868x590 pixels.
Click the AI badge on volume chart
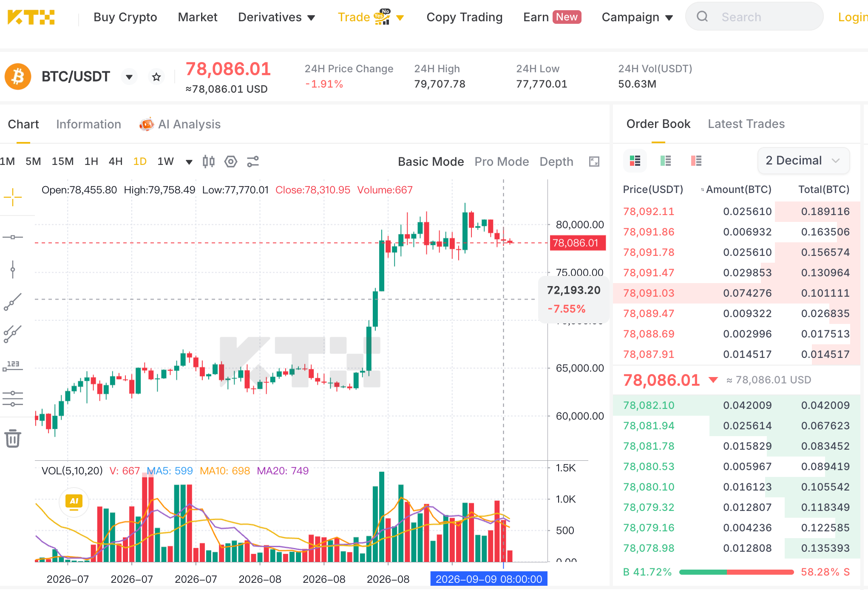[74, 501]
